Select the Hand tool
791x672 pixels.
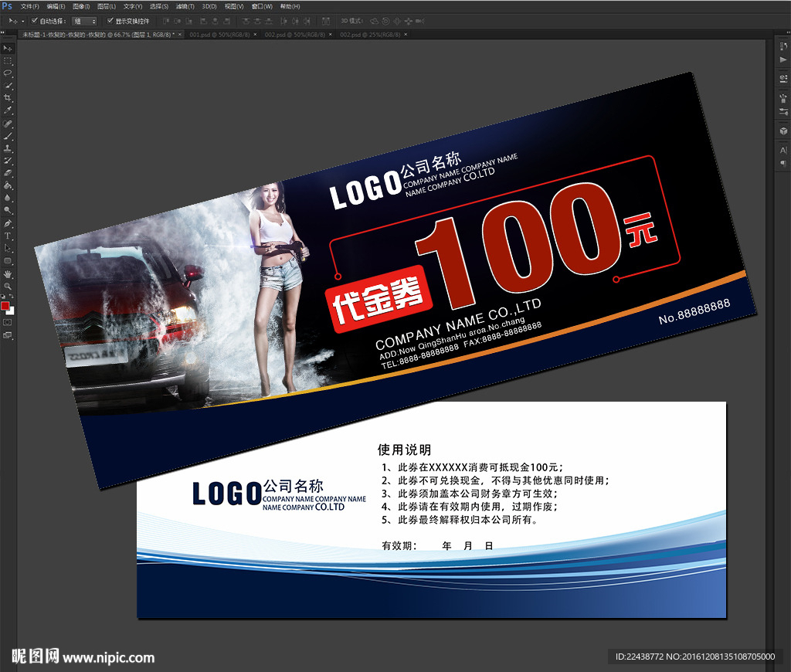tap(8, 274)
